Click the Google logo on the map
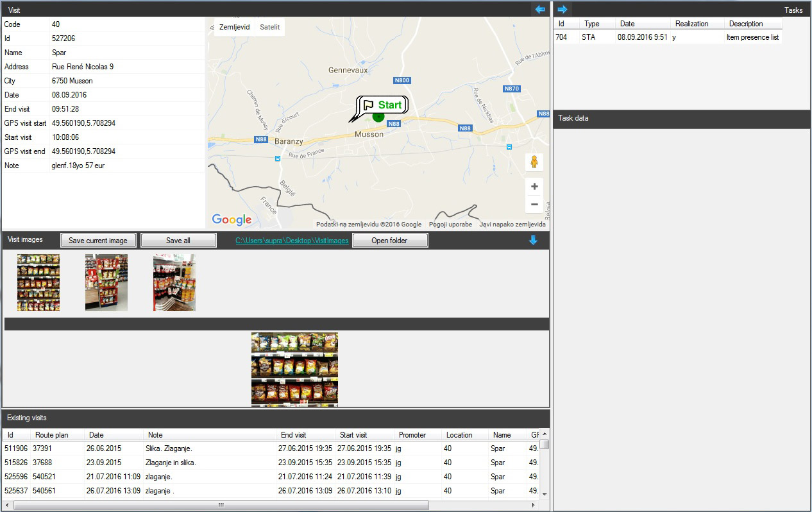 [x=232, y=220]
